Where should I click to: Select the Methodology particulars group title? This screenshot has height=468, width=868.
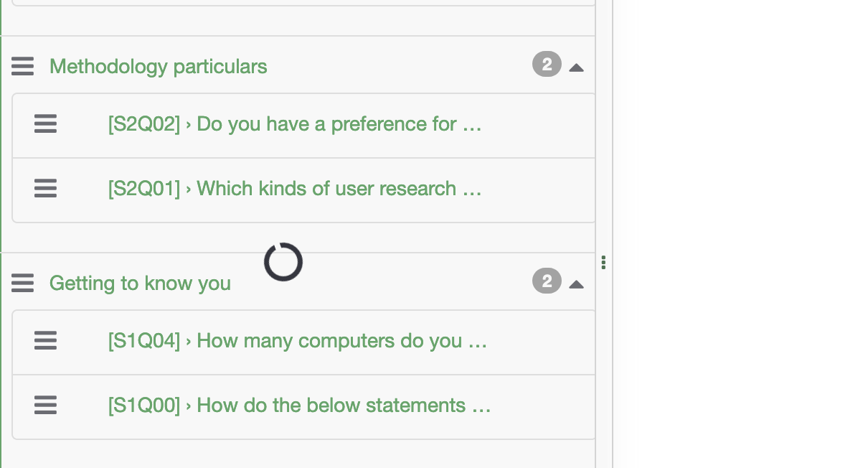point(158,67)
